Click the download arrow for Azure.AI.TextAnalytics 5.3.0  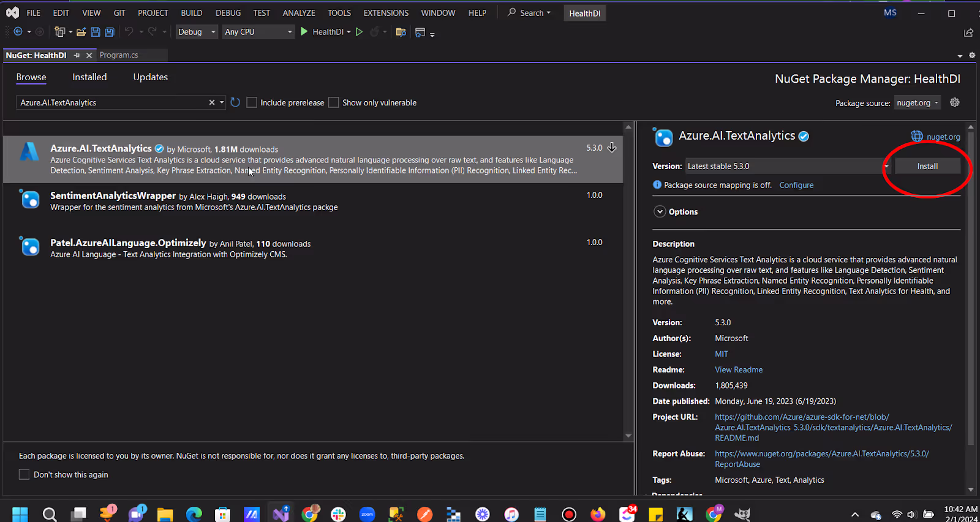coord(611,148)
